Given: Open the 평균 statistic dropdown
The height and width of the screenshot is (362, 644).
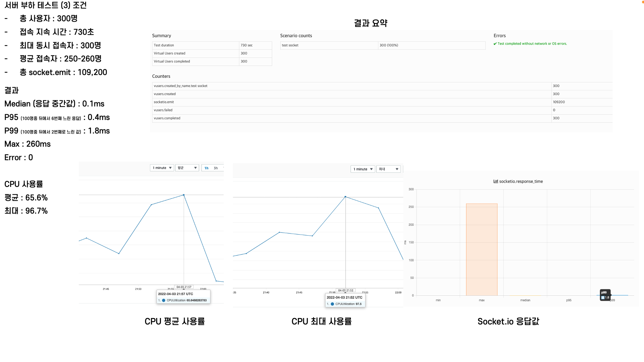Looking at the screenshot, I should click(187, 167).
